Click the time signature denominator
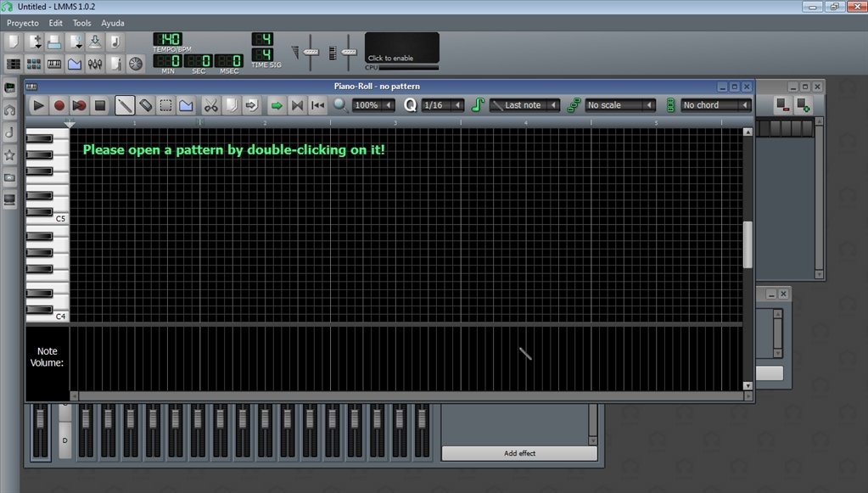Image resolution: width=868 pixels, height=493 pixels. (262, 54)
